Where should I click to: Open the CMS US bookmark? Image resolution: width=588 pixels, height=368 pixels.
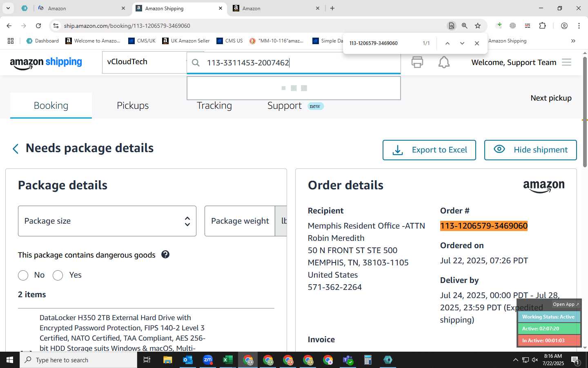pyautogui.click(x=229, y=41)
